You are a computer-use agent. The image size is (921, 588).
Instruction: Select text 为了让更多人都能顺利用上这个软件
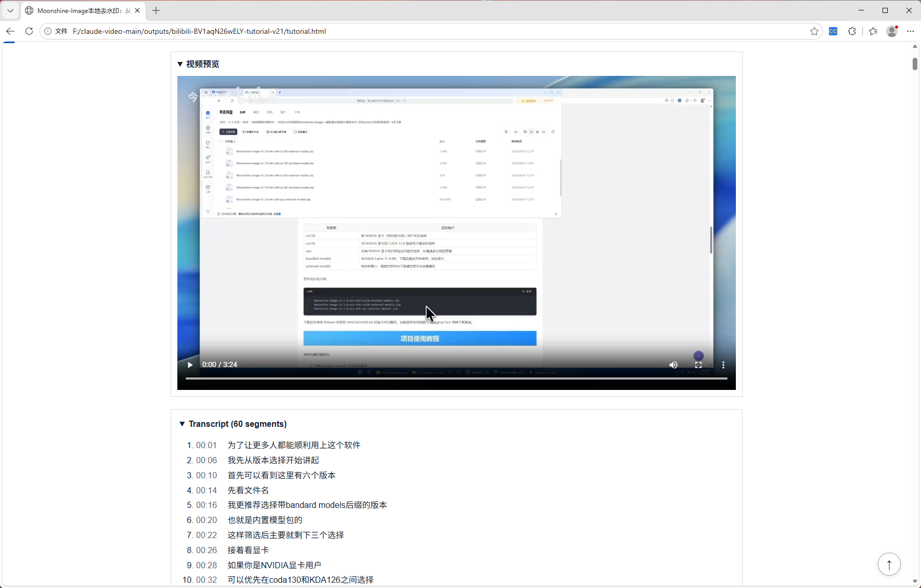(x=294, y=445)
